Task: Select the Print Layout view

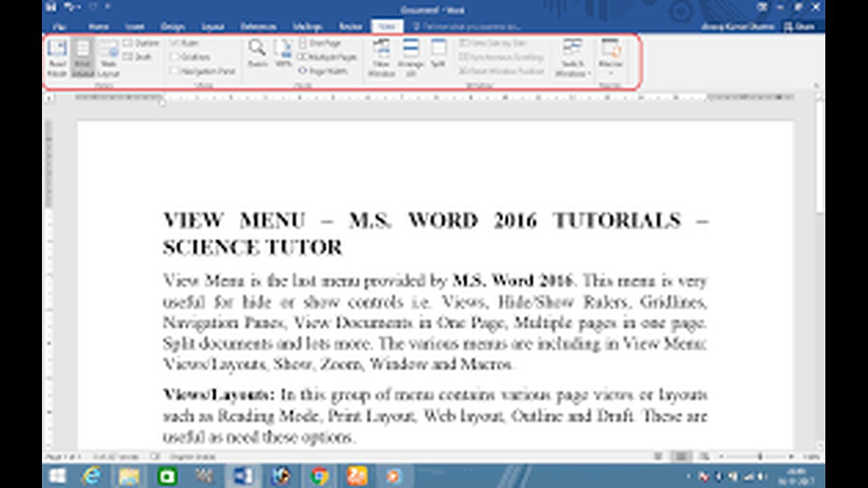Action: [82, 57]
